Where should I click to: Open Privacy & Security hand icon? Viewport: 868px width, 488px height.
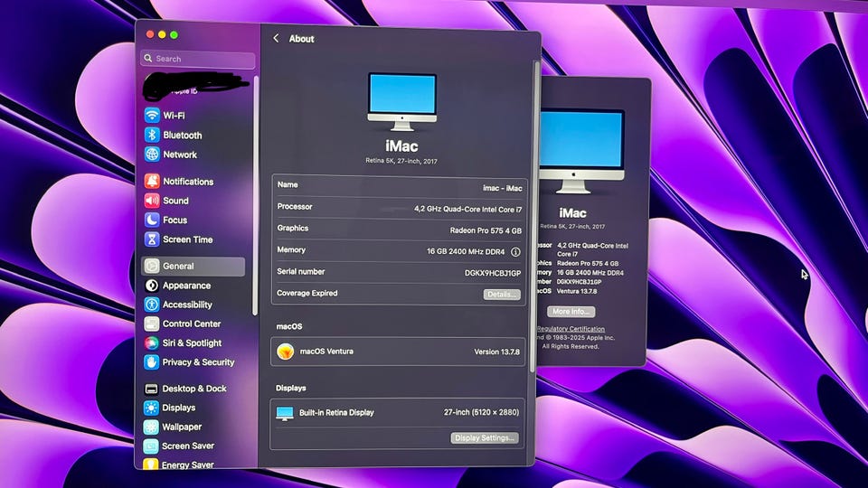(152, 361)
